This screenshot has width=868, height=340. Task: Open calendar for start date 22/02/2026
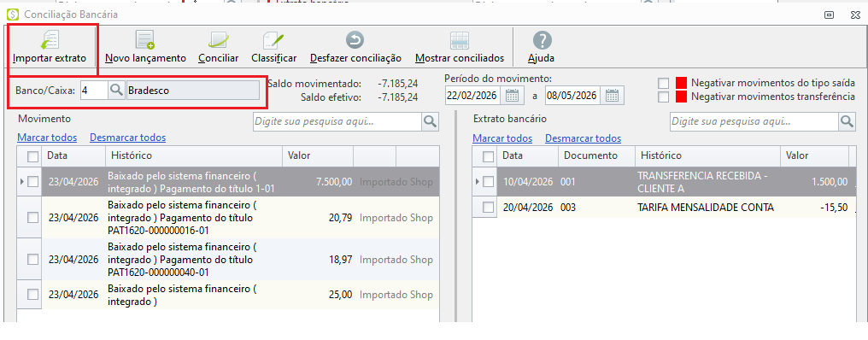(x=512, y=95)
